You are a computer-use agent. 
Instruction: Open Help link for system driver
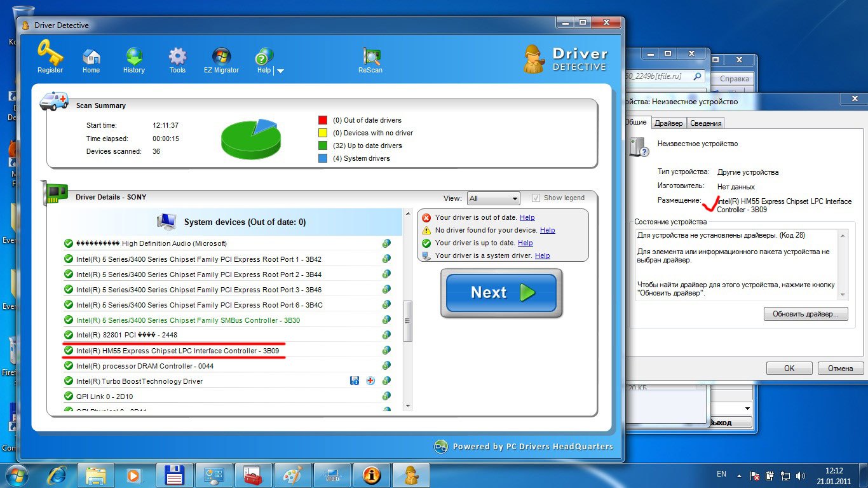click(x=542, y=255)
